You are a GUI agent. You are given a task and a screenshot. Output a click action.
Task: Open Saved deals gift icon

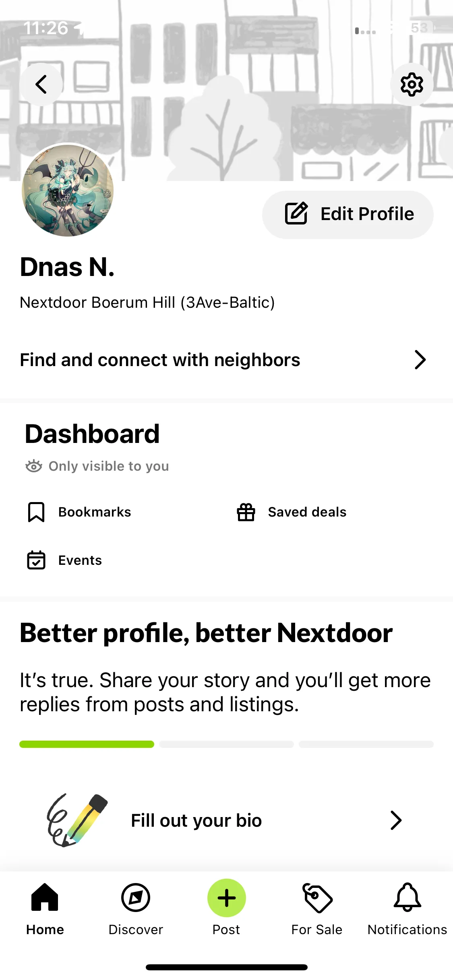(246, 512)
